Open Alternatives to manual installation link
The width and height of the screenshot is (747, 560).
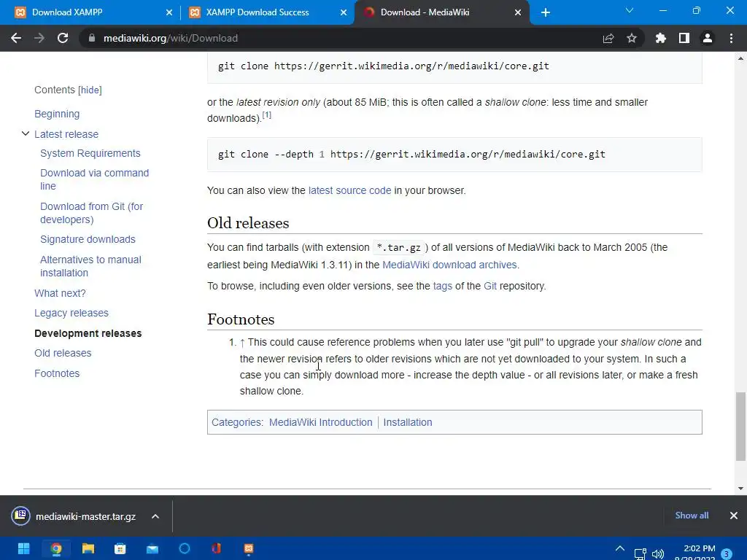pyautogui.click(x=90, y=266)
